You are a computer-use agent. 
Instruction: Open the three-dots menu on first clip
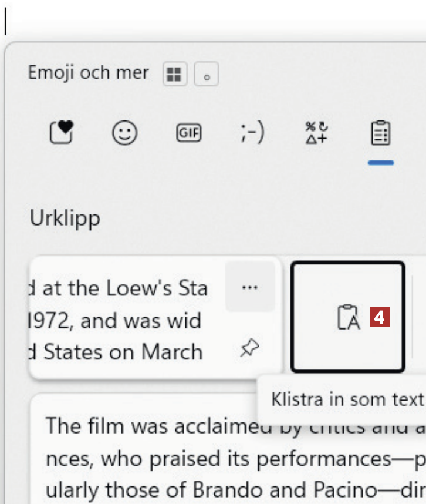click(x=250, y=287)
